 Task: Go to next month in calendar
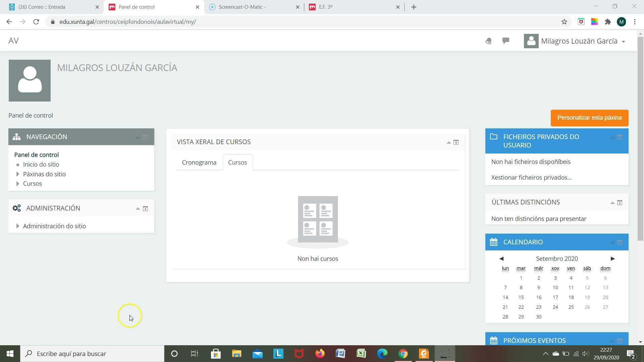612,258
